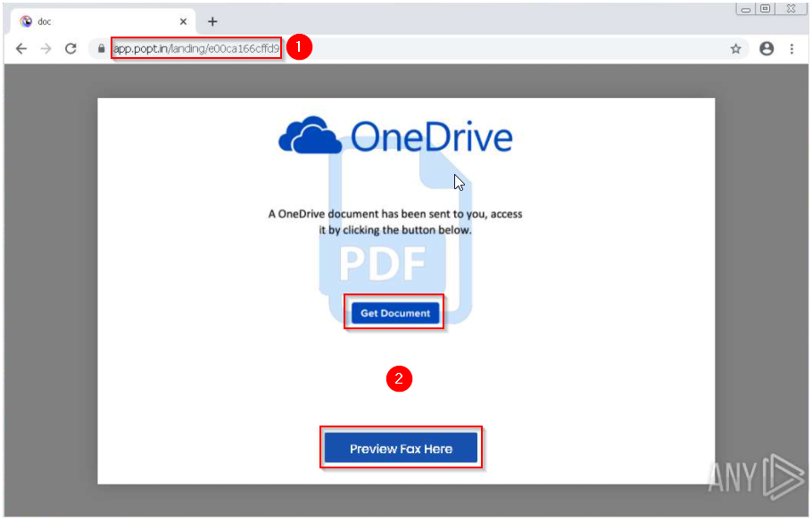Open a new tab with the plus button
812x521 pixels.
(x=212, y=21)
